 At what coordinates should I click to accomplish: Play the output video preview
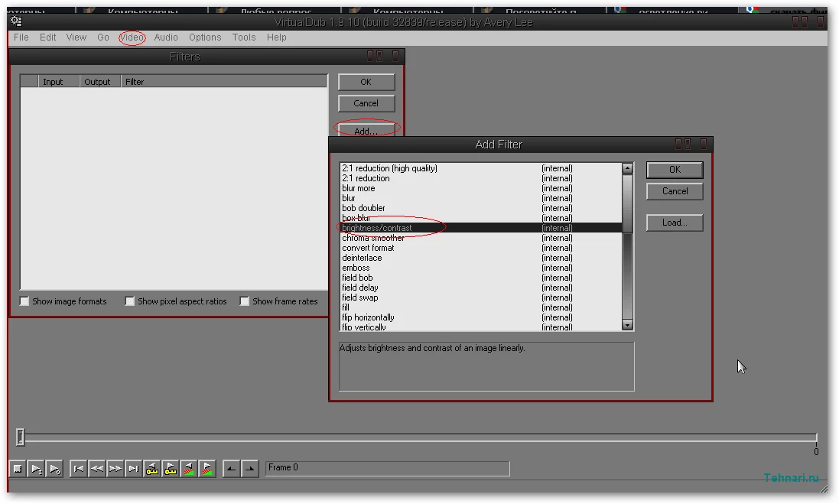(54, 469)
